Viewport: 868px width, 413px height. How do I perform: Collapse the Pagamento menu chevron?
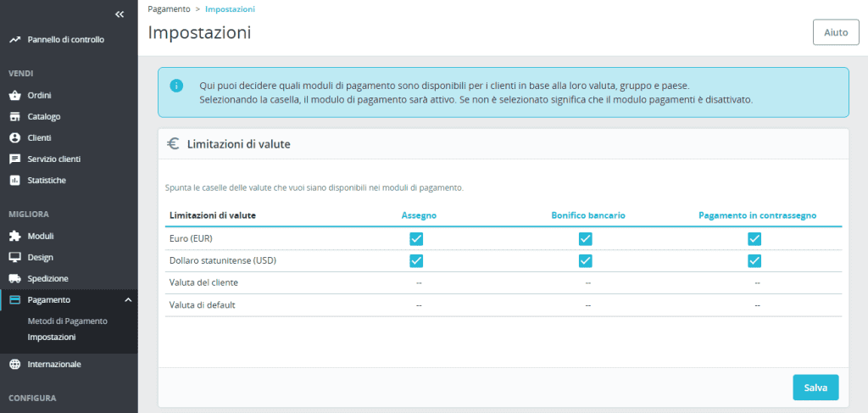(x=128, y=299)
